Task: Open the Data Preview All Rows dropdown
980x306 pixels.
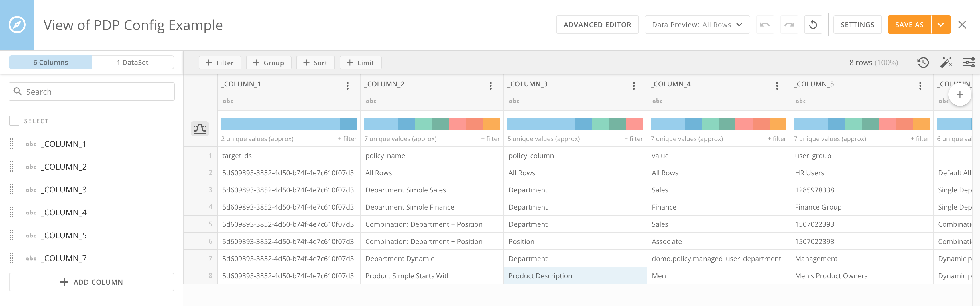Action: [x=697, y=25]
